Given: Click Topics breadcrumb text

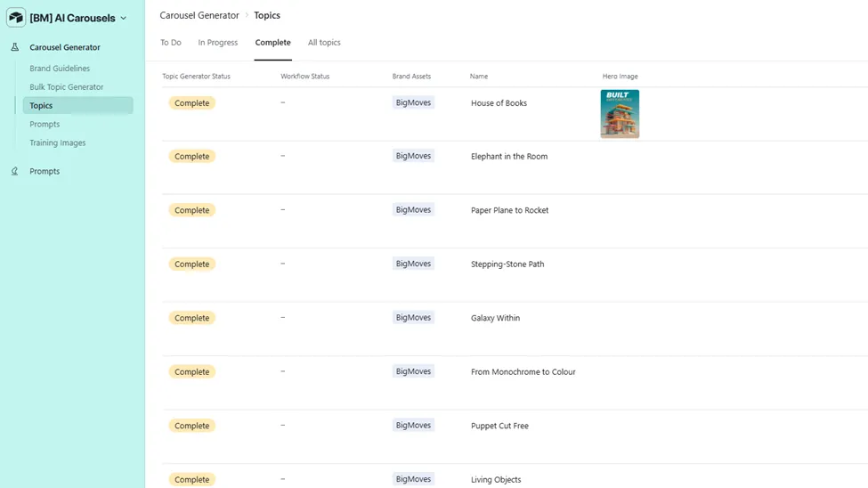Looking at the screenshot, I should click(267, 15).
